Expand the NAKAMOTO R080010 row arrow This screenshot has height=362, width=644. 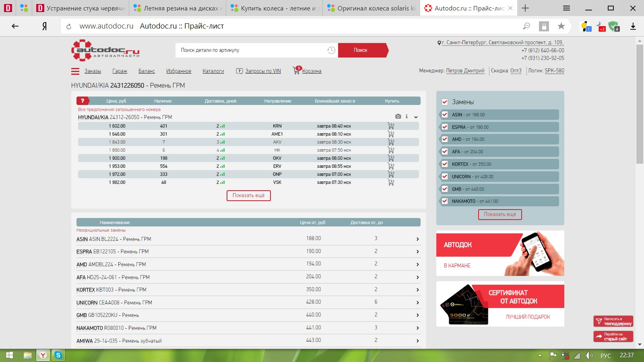coord(417,328)
